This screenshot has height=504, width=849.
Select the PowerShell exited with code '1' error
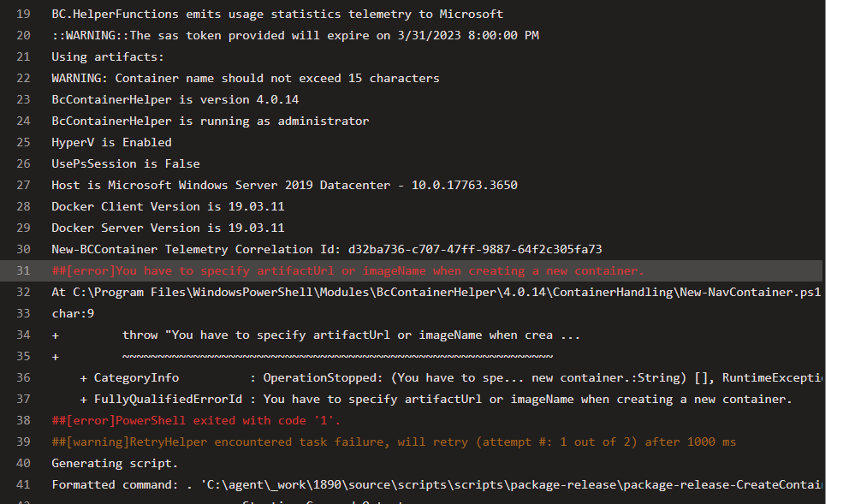[x=205, y=420]
